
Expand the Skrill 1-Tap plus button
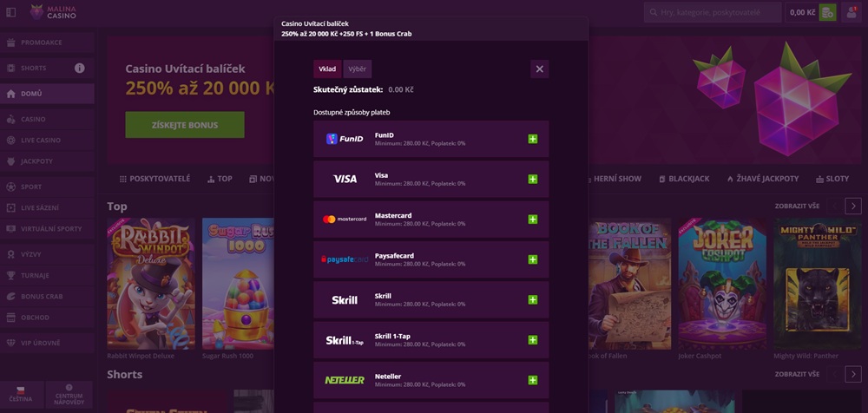(x=533, y=340)
